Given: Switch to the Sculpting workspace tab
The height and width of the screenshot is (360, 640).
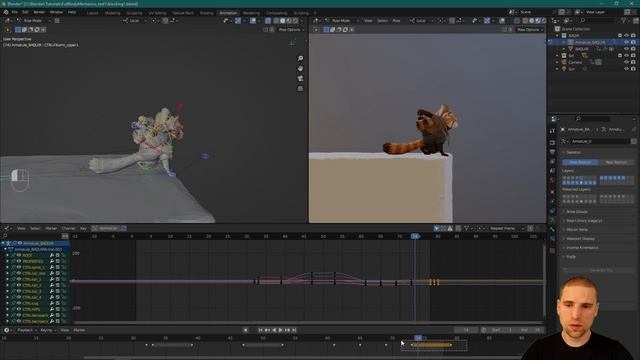Looking at the screenshot, I should [x=134, y=13].
